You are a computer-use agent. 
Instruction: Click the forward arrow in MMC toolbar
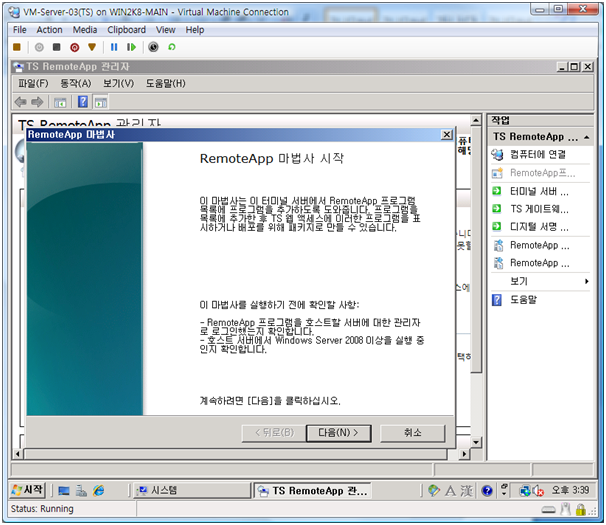37,102
